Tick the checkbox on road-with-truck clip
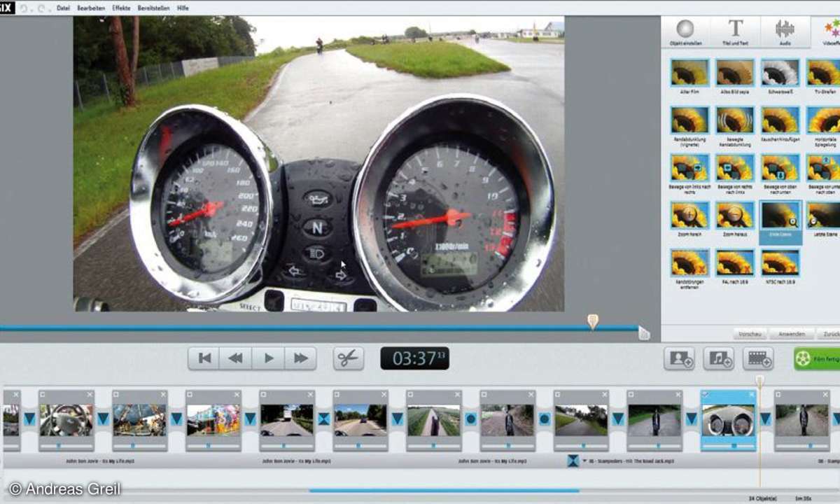 pos(263,395)
